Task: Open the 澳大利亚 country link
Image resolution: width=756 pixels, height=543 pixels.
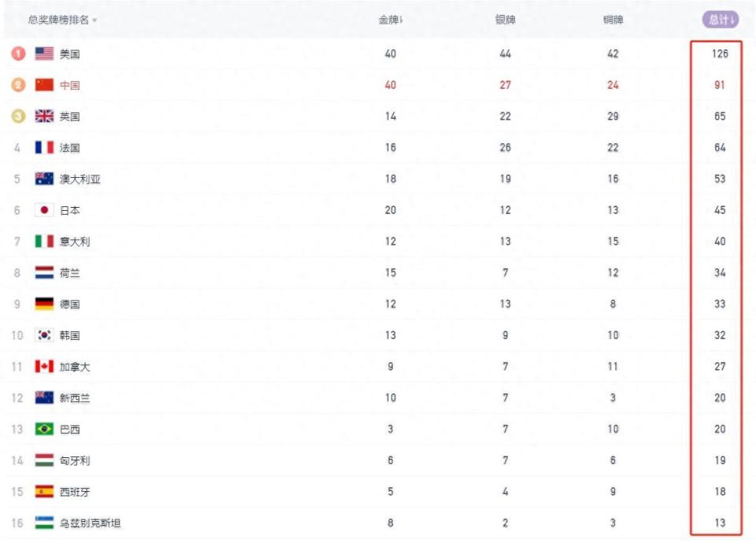Action: tap(80, 179)
